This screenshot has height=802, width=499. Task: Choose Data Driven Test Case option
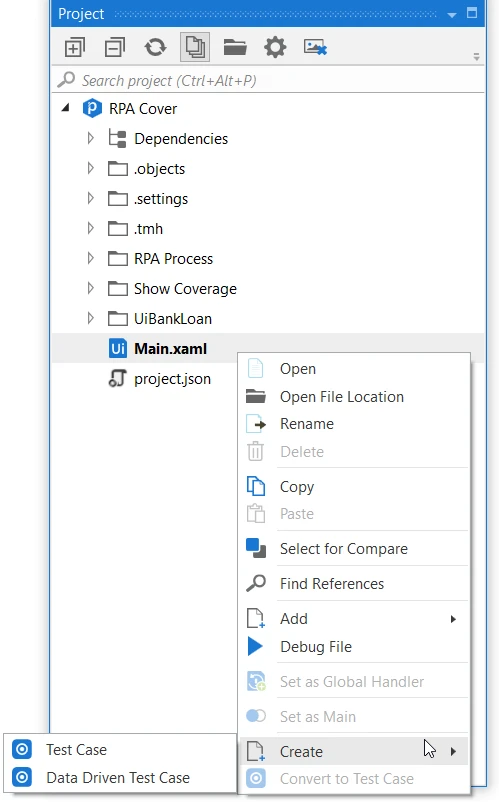120,777
